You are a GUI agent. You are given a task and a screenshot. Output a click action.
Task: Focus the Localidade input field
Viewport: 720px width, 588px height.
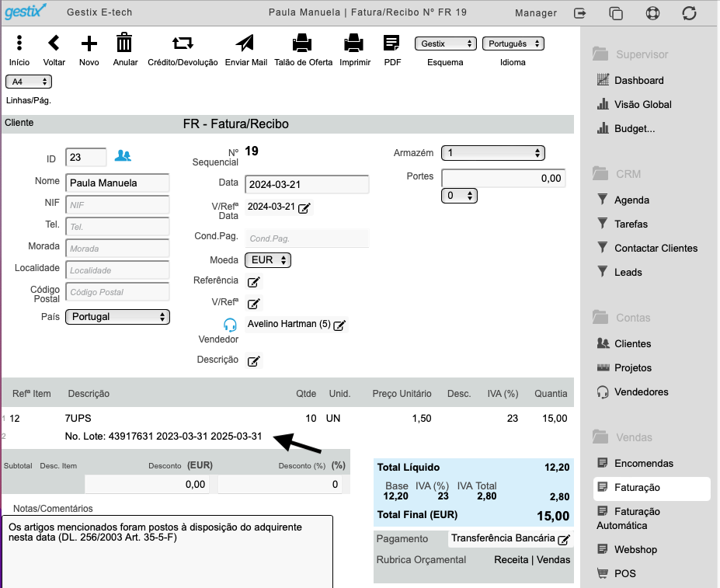point(117,270)
